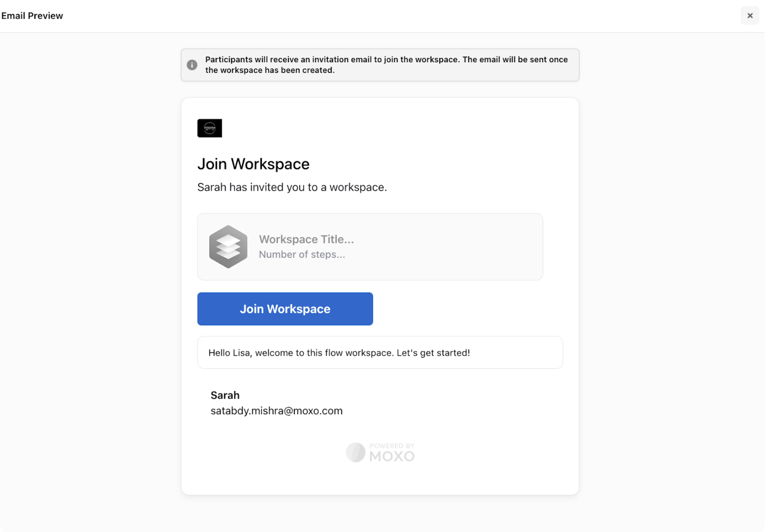Image resolution: width=765 pixels, height=532 pixels.
Task: Click the Number of steps placeholder text
Action: (302, 254)
